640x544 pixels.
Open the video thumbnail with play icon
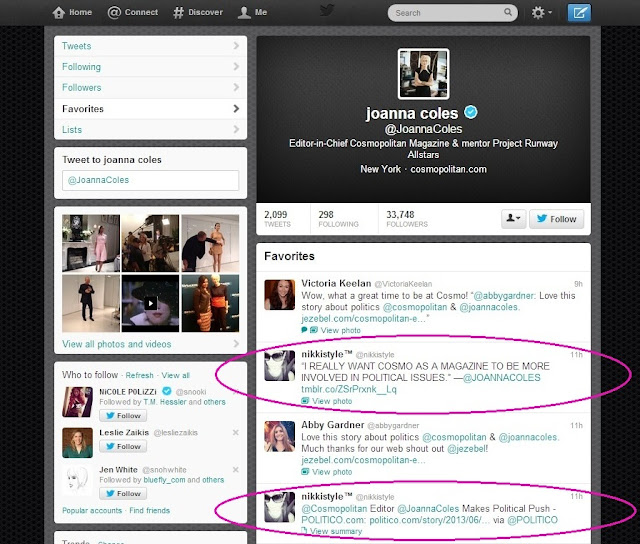pos(150,303)
